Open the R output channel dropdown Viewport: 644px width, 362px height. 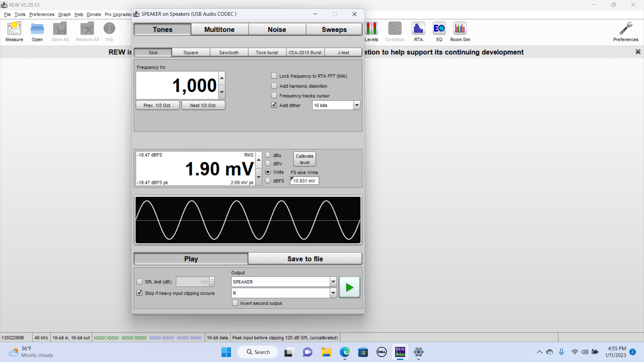pyautogui.click(x=333, y=293)
